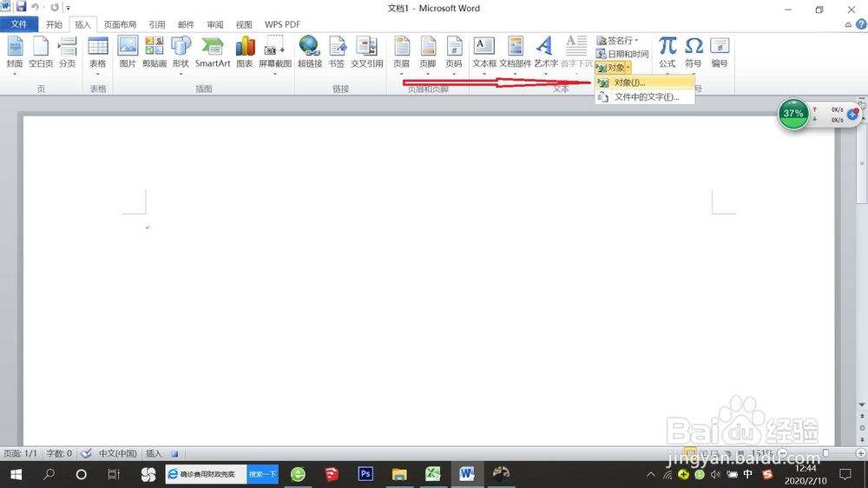
Task: Insert a cross-reference (交叉引用)
Action: (x=366, y=53)
